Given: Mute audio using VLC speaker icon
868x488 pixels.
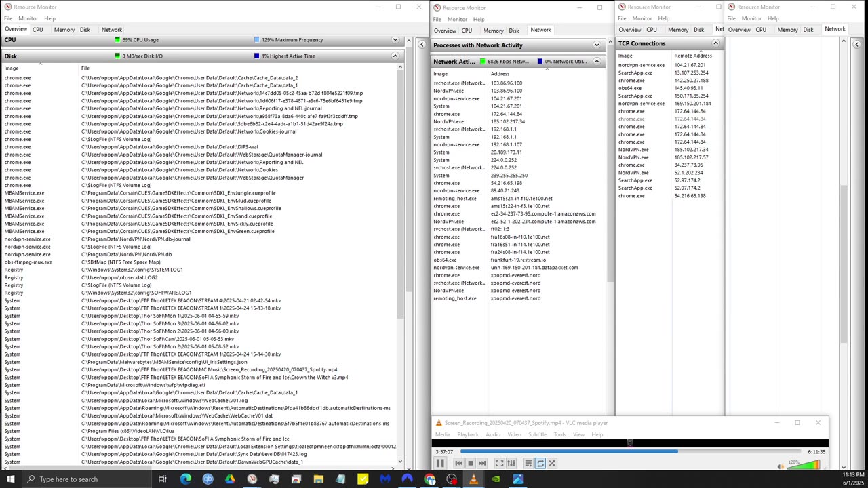Looking at the screenshot, I should coord(781,466).
